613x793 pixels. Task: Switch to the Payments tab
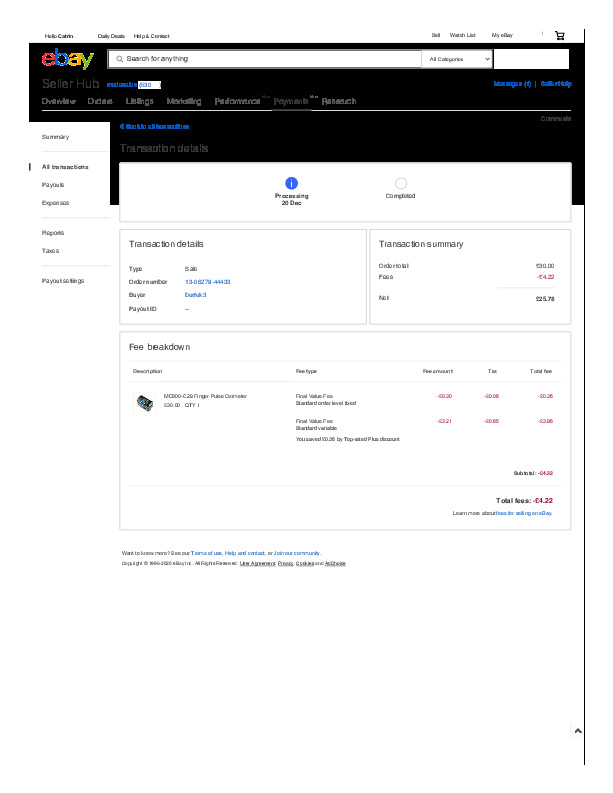point(291,101)
